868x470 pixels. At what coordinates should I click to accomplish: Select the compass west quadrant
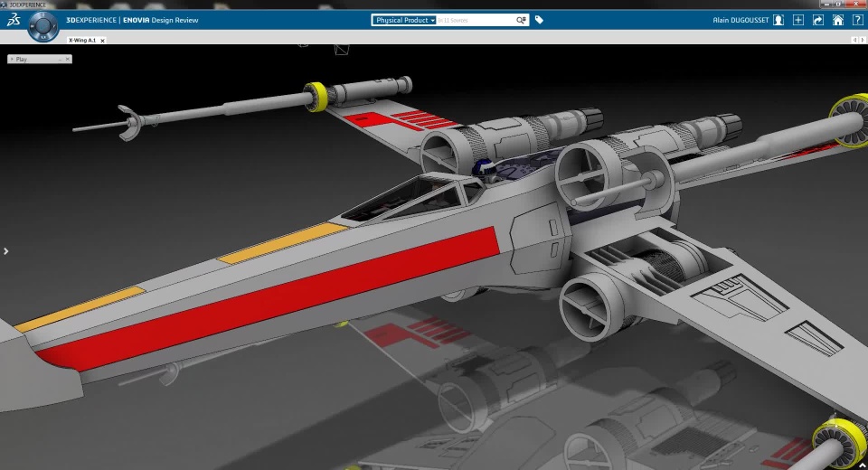(33, 26)
